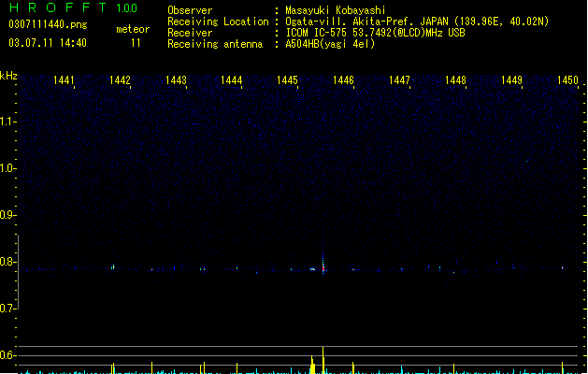588x374 pixels.
Task: Click the strongest red meteor echo in spectrogram
Action: [323, 267]
